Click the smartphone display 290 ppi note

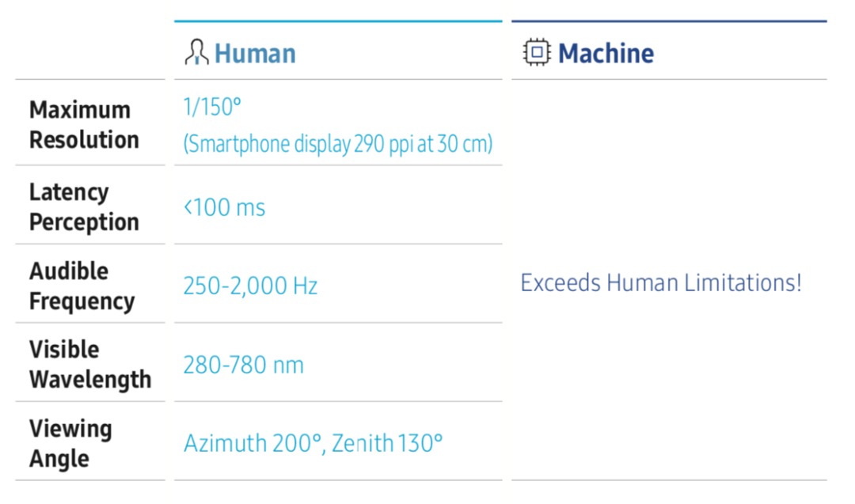tap(338, 144)
